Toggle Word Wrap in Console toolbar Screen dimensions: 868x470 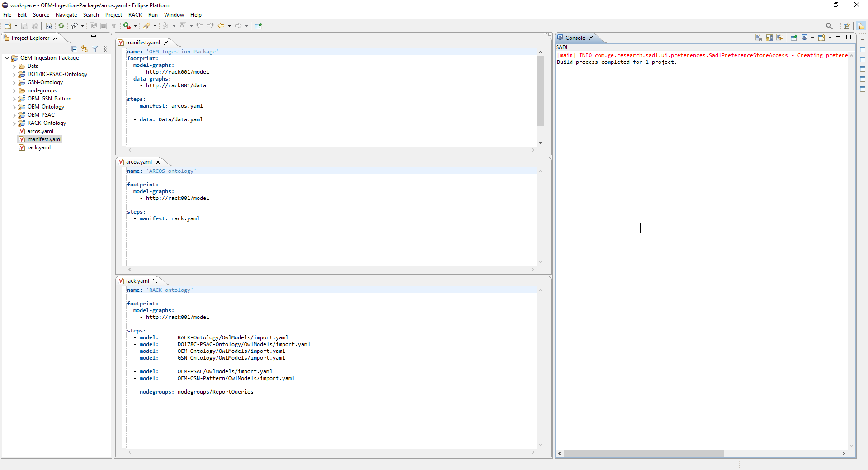click(x=779, y=38)
